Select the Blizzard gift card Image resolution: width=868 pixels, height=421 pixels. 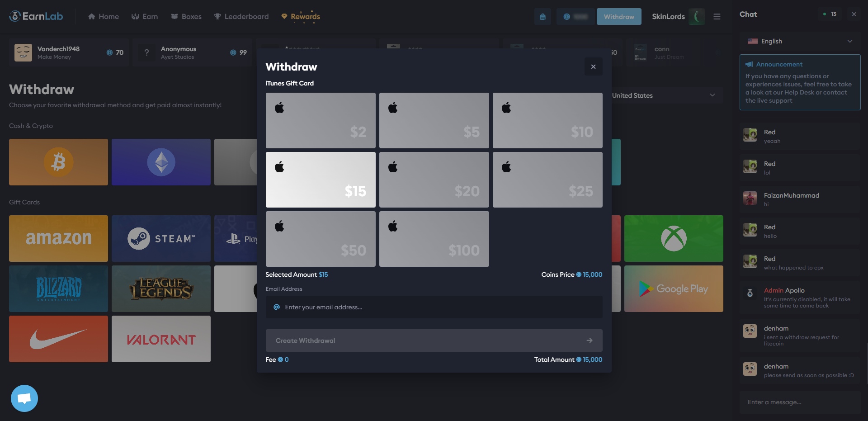click(58, 289)
